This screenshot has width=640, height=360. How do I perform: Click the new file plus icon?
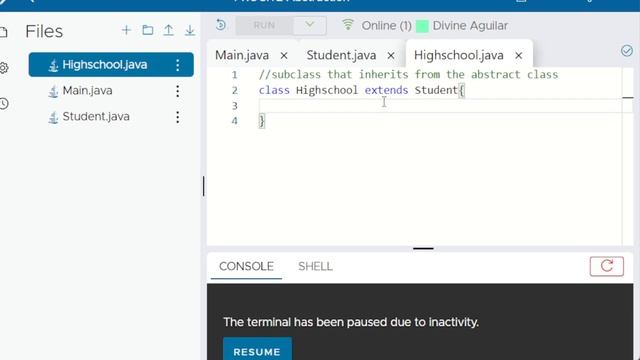click(x=126, y=30)
